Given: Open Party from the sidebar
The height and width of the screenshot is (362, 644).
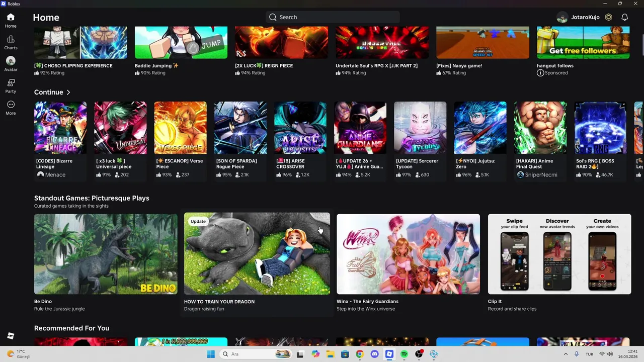Looking at the screenshot, I should (11, 86).
